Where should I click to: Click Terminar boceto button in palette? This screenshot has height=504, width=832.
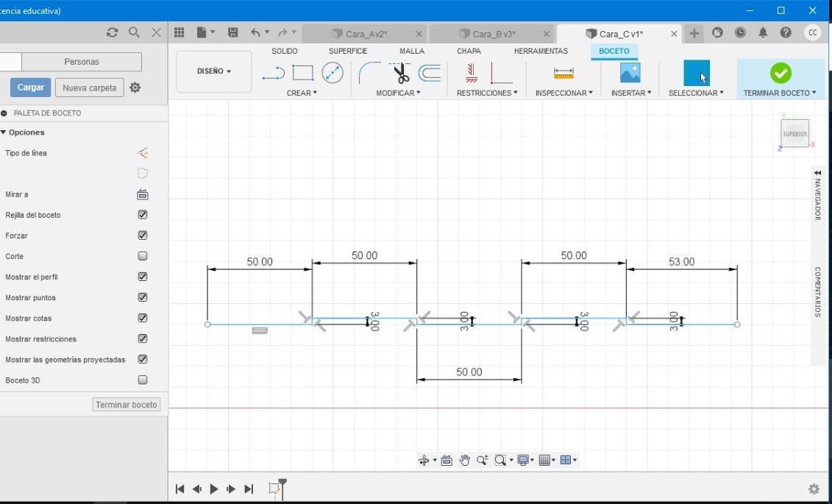pyautogui.click(x=127, y=405)
